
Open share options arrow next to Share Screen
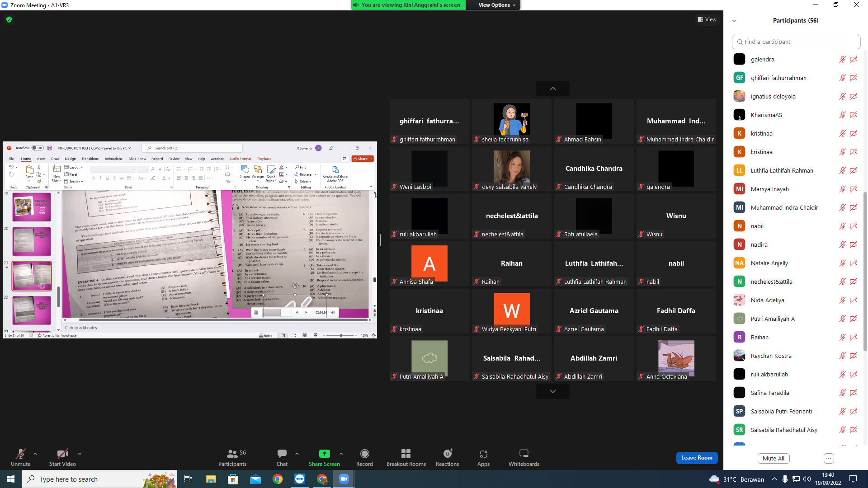pyautogui.click(x=341, y=454)
